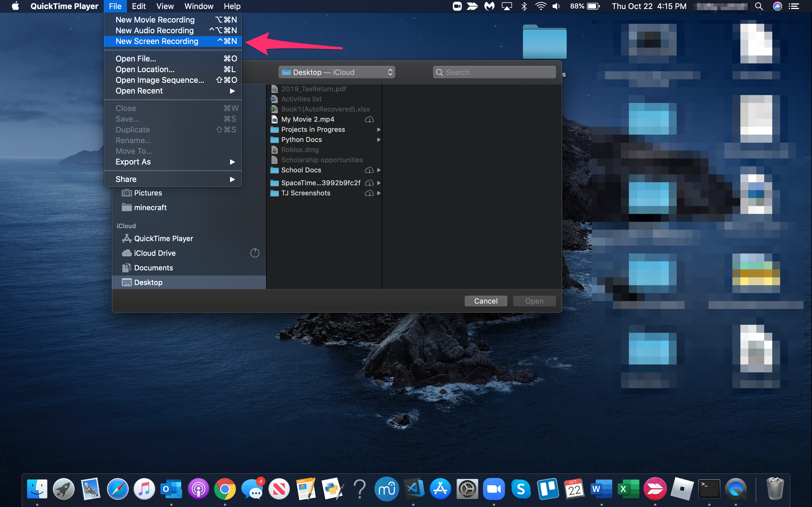The width and height of the screenshot is (812, 507).
Task: Open the Wi-Fi status menu
Action: [540, 6]
